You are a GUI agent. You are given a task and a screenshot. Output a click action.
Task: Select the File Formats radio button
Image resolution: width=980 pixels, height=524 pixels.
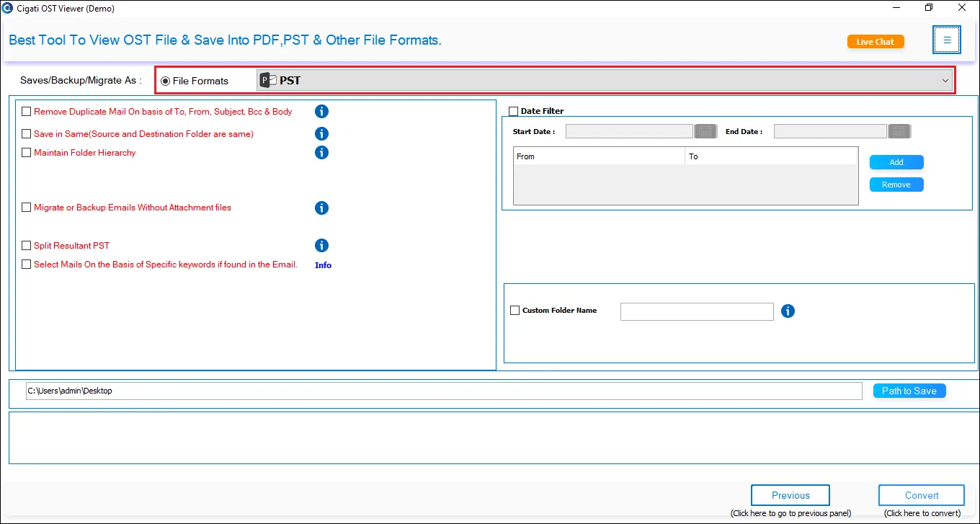tap(166, 81)
